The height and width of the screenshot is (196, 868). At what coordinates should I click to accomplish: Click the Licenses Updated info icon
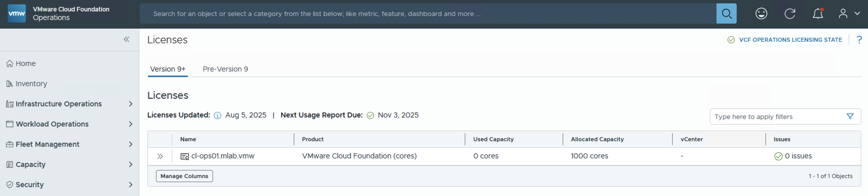(x=218, y=116)
